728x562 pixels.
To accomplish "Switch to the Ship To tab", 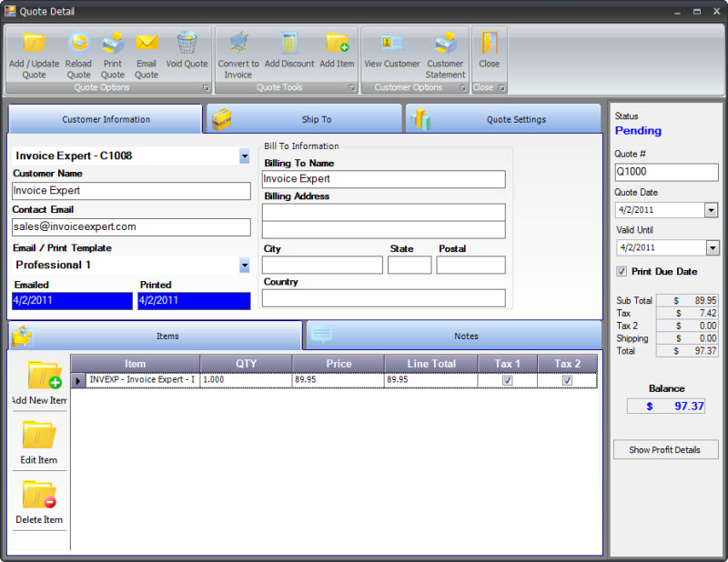I will click(x=304, y=119).
